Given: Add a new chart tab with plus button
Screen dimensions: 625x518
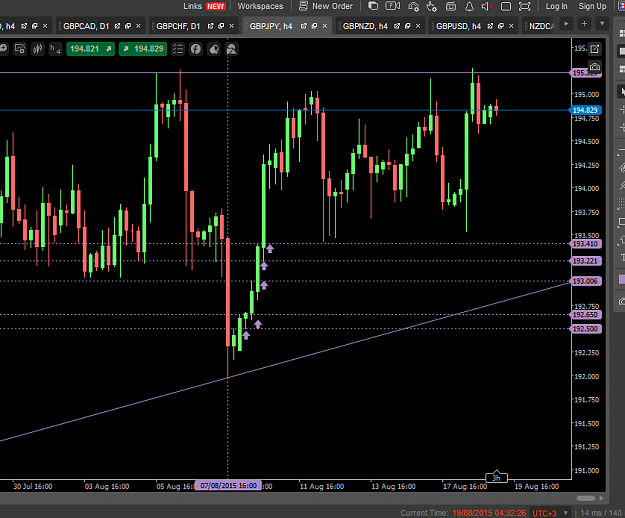Looking at the screenshot, I should pyautogui.click(x=584, y=24).
